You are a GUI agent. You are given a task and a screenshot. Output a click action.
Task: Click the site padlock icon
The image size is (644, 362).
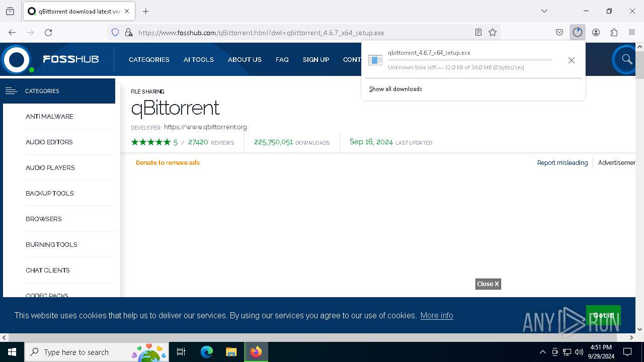tap(129, 32)
